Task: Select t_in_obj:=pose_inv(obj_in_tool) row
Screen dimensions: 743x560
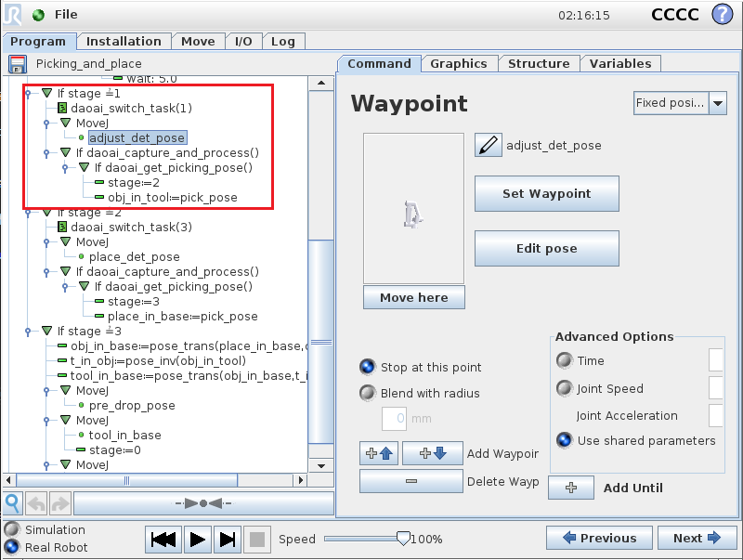Action: pyautogui.click(x=151, y=360)
